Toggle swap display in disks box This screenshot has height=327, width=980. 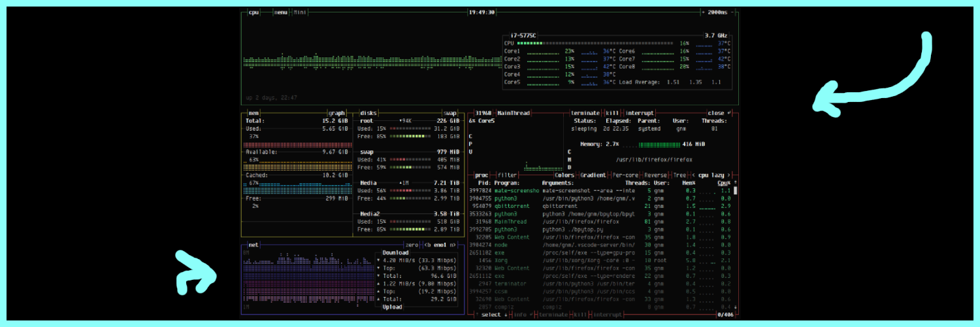451,112
